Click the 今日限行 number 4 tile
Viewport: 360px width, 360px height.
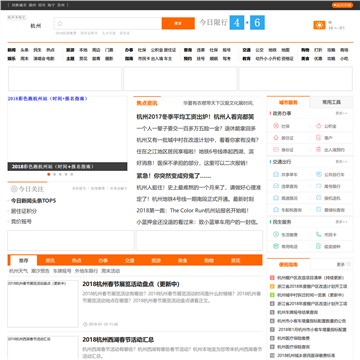click(237, 23)
